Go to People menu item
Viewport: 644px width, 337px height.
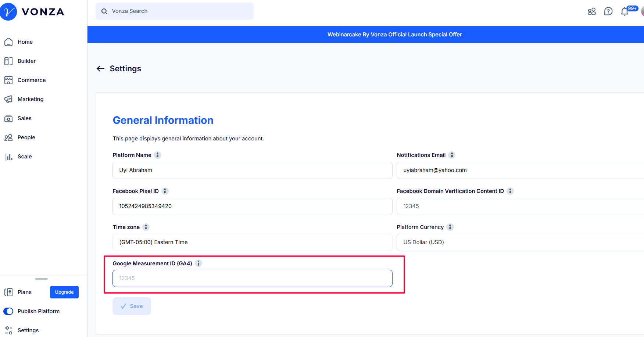pyautogui.click(x=26, y=137)
